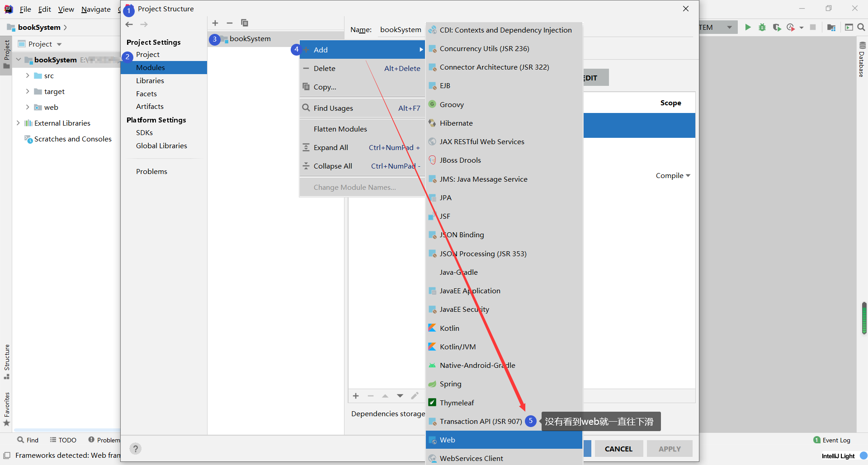
Task: Choose Delete from the context menu
Action: click(325, 68)
